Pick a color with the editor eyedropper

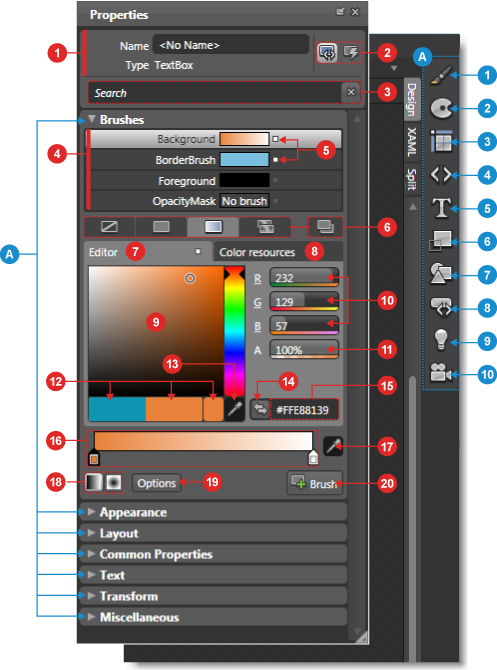click(x=234, y=409)
